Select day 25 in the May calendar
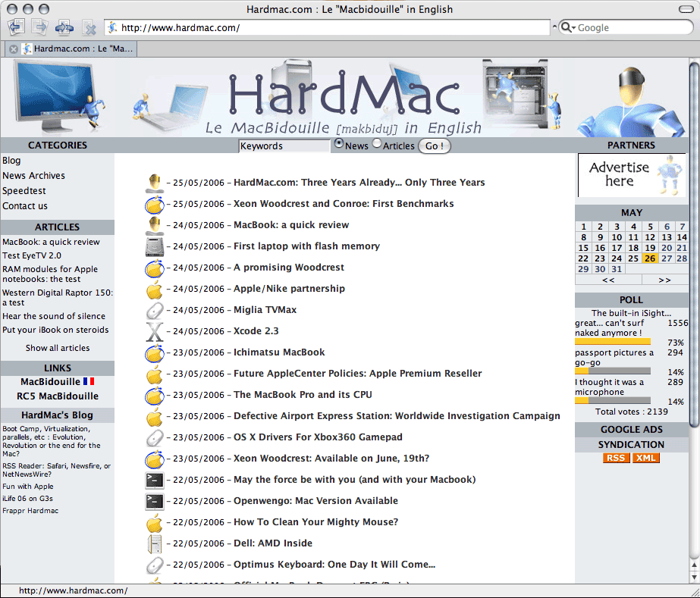This screenshot has height=598, width=700. 633,259
